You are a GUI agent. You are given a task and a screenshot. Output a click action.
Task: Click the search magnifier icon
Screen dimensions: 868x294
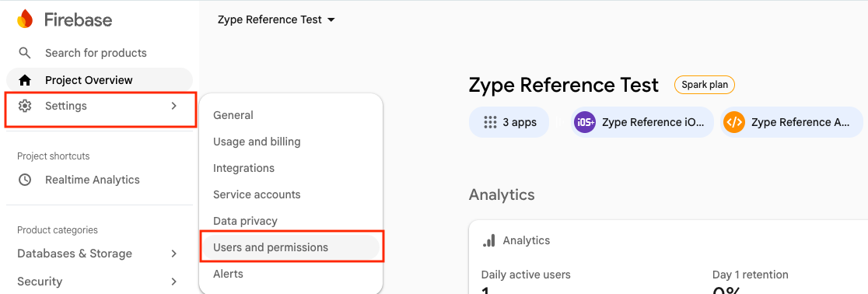24,53
